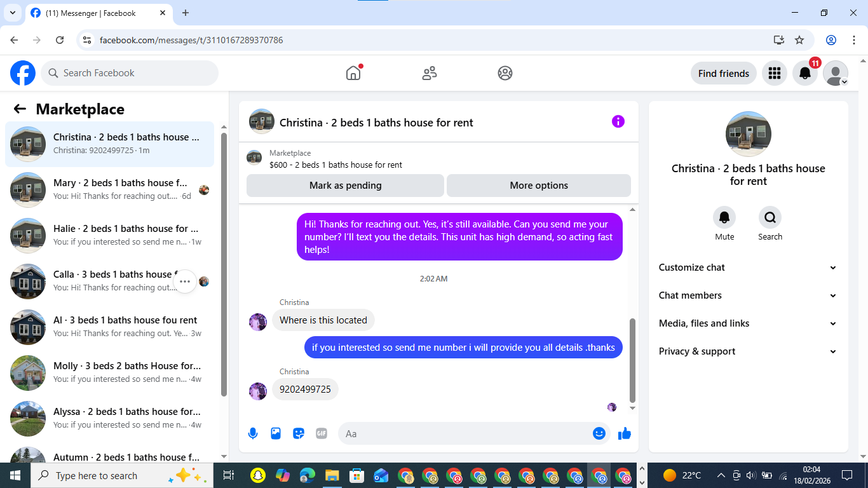This screenshot has height=488, width=868.
Task: Bookmark this page with the star icon
Action: 799,40
